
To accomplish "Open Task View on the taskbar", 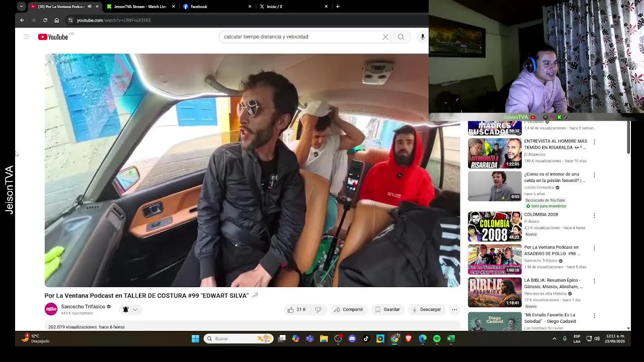I will [x=282, y=338].
